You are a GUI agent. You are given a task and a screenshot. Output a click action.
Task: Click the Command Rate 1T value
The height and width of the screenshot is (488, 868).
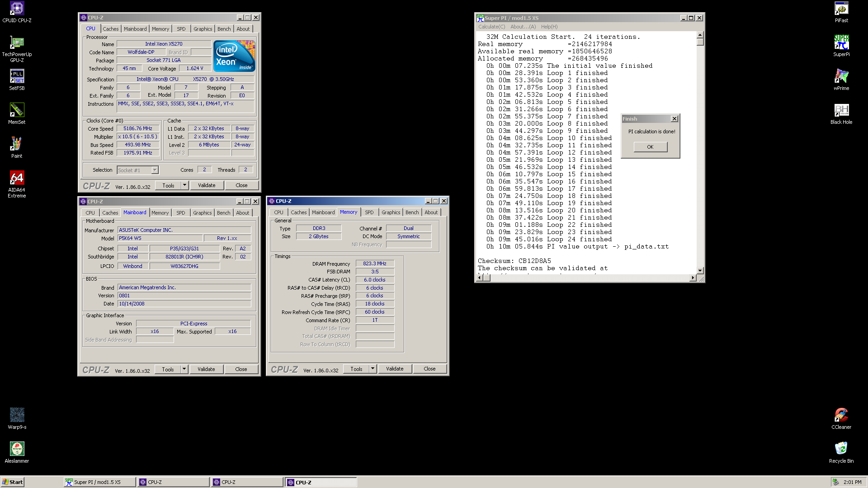(x=375, y=320)
